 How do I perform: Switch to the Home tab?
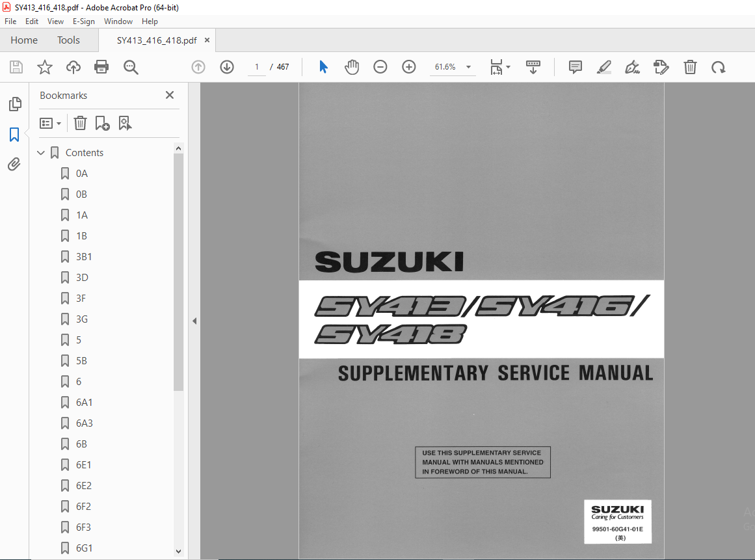(x=24, y=40)
